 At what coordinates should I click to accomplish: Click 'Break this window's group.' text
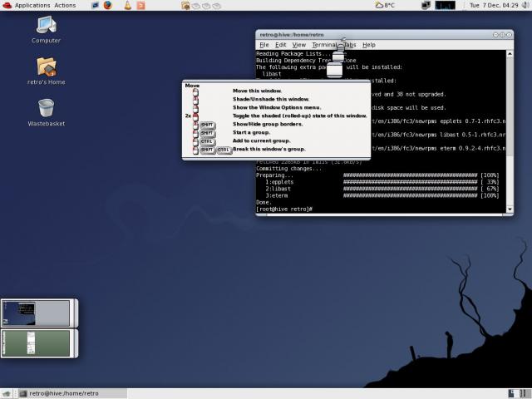[x=269, y=149]
